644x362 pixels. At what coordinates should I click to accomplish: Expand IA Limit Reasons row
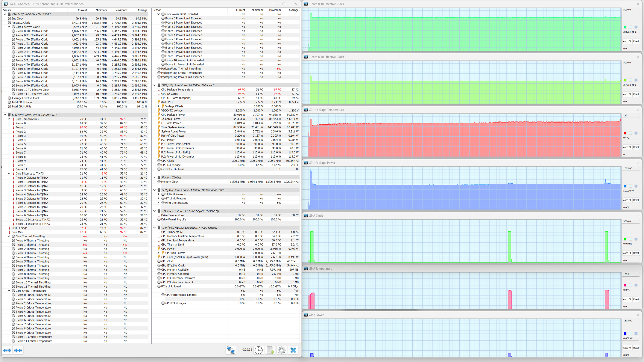tap(158, 194)
